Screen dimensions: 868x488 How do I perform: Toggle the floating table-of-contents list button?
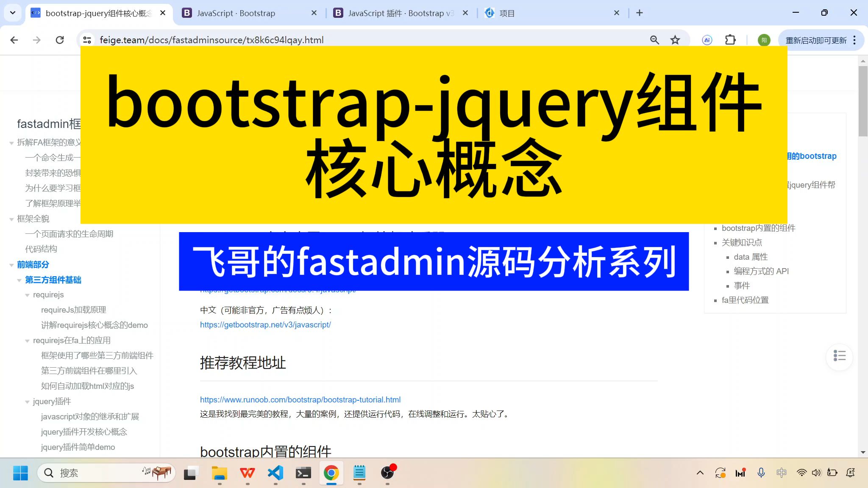[x=839, y=356]
